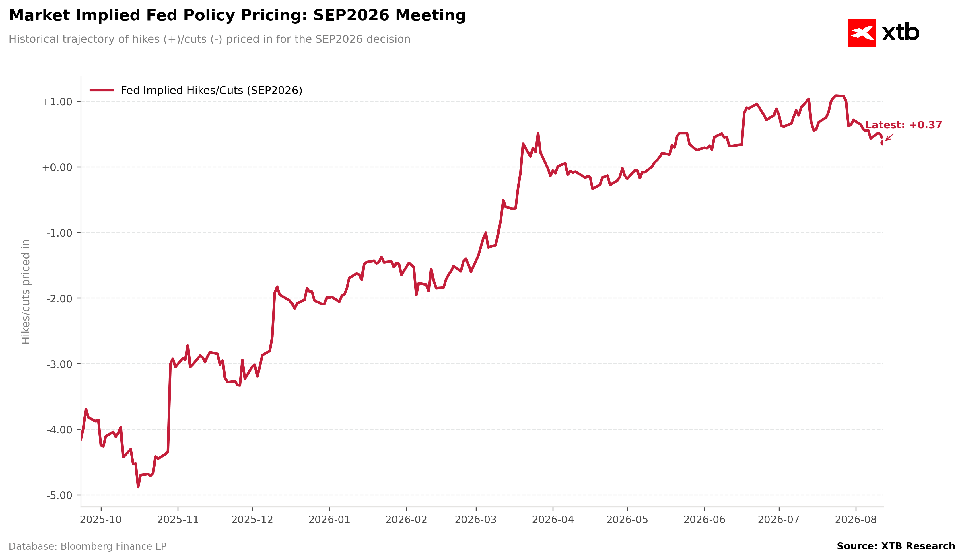Select the 2026-08 x-axis tick label
The image size is (964, 560).
coord(856,520)
